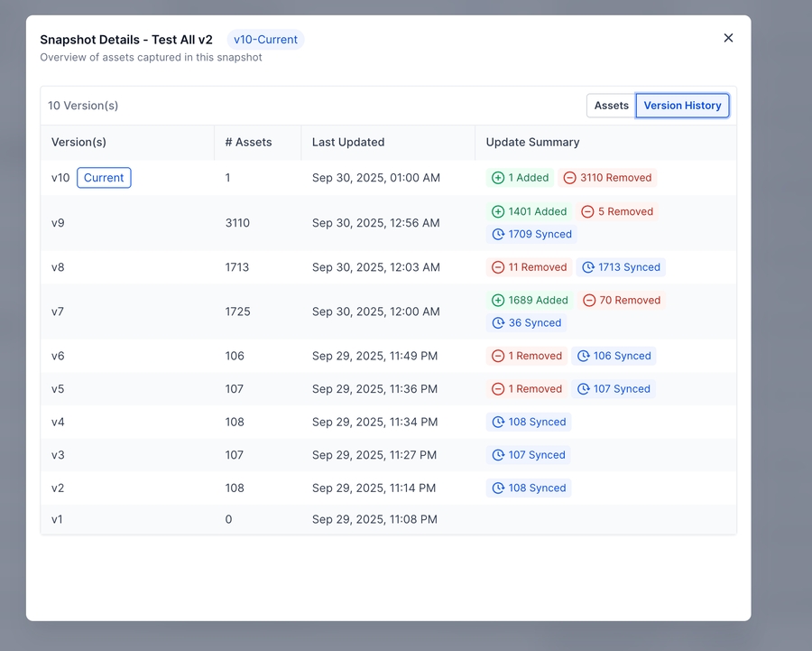Image resolution: width=812 pixels, height=651 pixels.
Task: Click the plus icon in 1689 Added badge
Action: click(x=498, y=301)
